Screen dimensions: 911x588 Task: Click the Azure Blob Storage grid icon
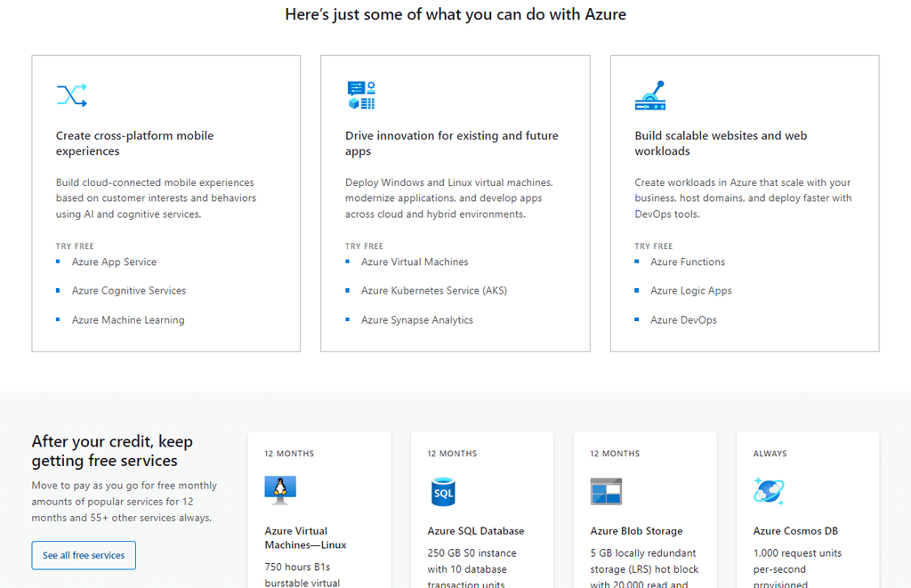606,491
